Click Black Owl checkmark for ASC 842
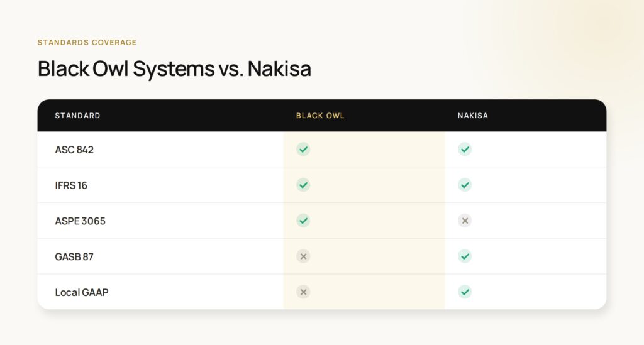 coord(303,150)
